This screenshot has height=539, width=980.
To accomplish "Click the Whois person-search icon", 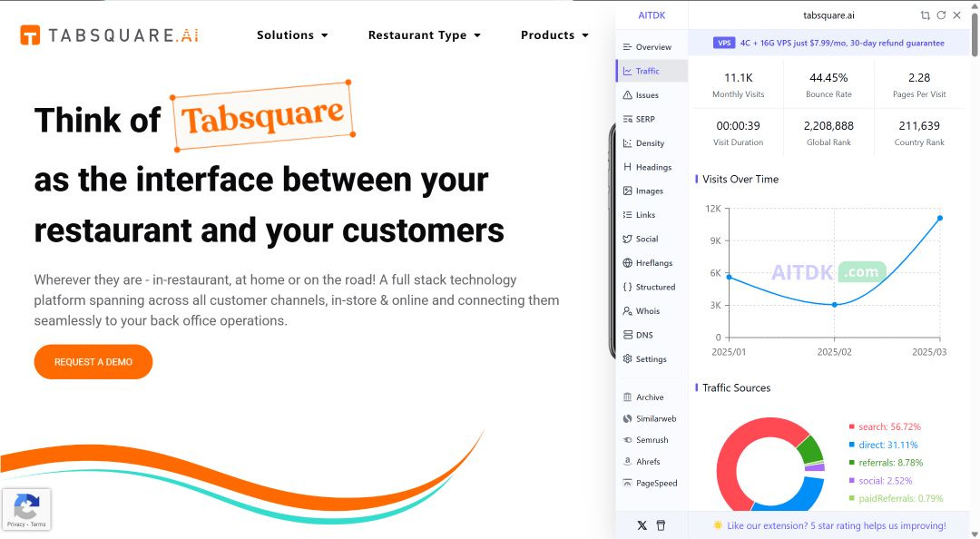I will [628, 310].
